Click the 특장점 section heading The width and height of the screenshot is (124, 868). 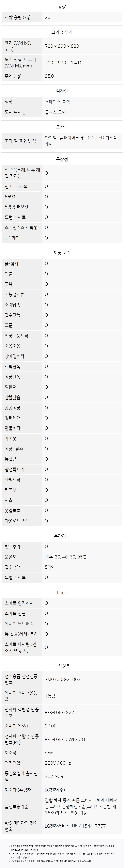[62, 159]
